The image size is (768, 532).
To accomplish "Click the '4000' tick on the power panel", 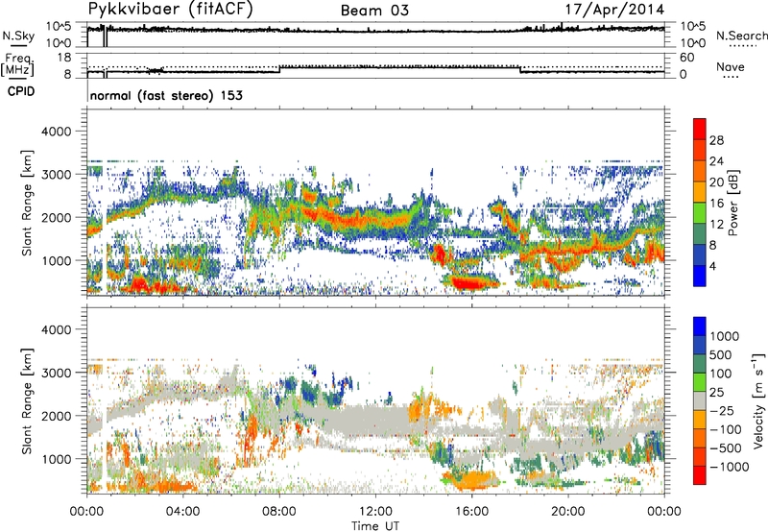I will [x=56, y=132].
